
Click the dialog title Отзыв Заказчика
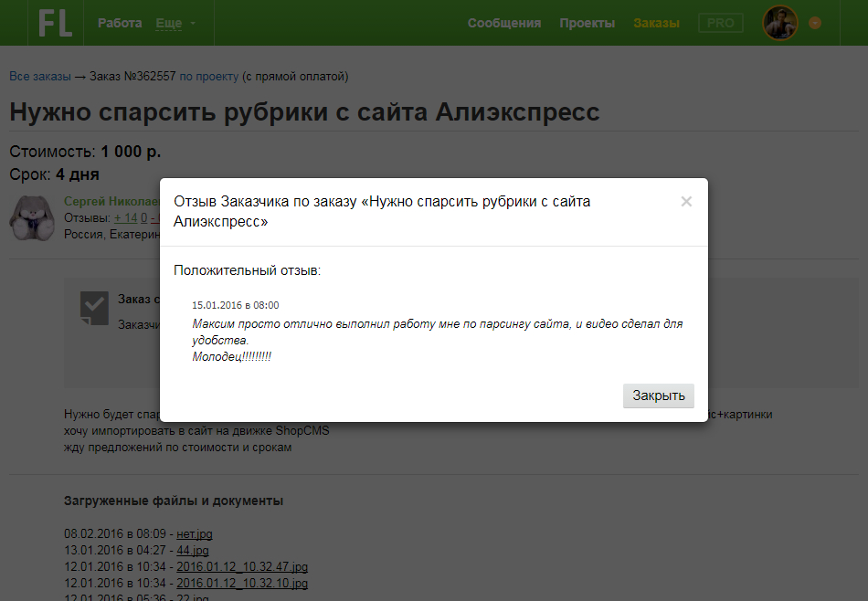tap(382, 211)
